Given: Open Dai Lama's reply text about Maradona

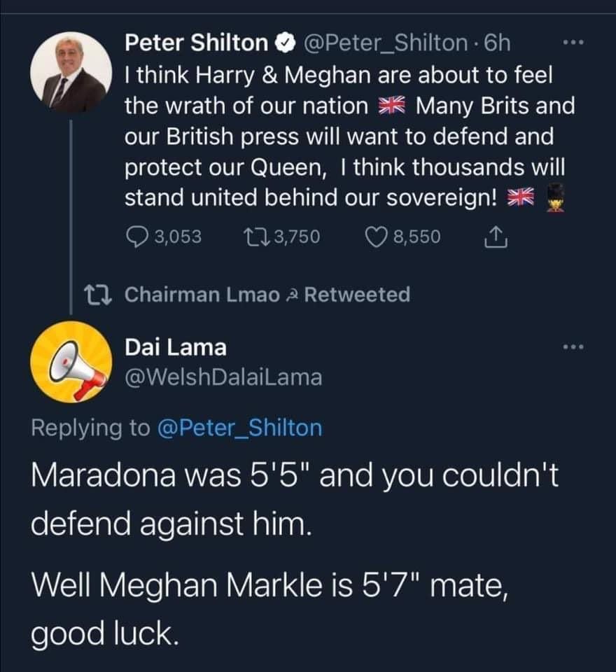Looking at the screenshot, I should click(294, 498).
